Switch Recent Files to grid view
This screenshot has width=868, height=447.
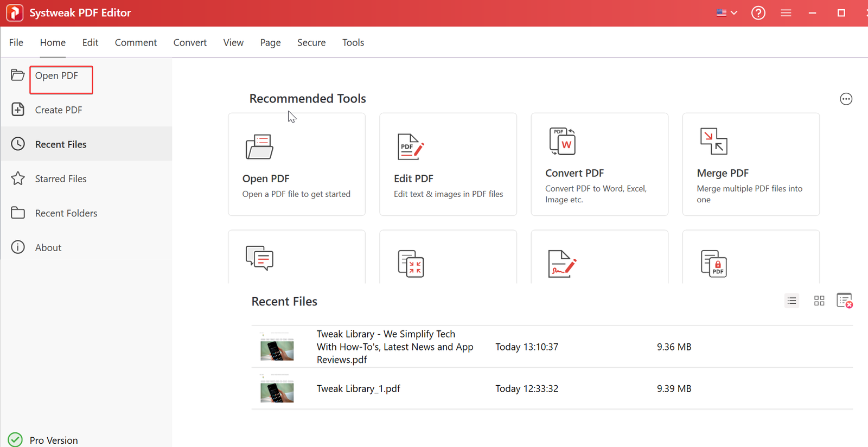tap(819, 301)
